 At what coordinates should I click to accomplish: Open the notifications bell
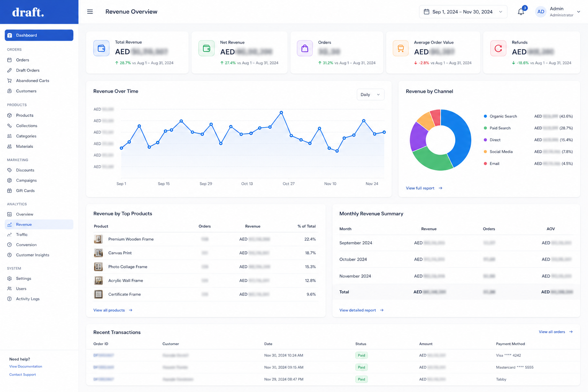click(x=521, y=12)
